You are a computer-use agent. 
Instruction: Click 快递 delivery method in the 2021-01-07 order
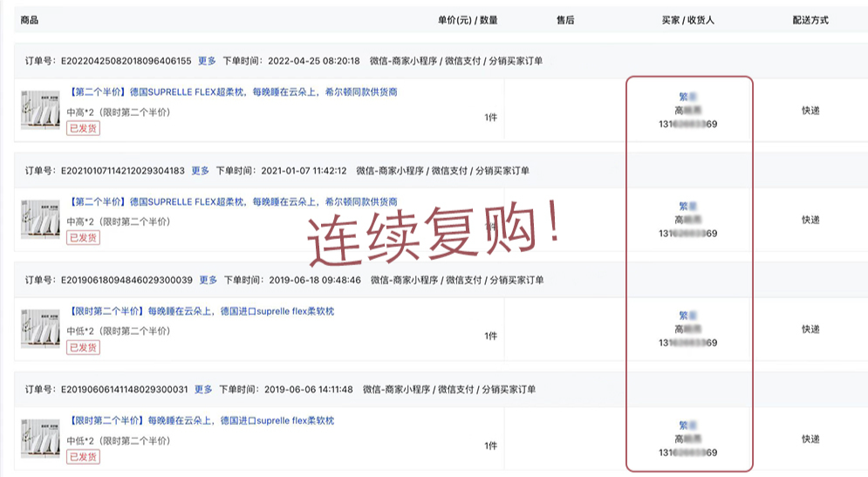(x=810, y=221)
